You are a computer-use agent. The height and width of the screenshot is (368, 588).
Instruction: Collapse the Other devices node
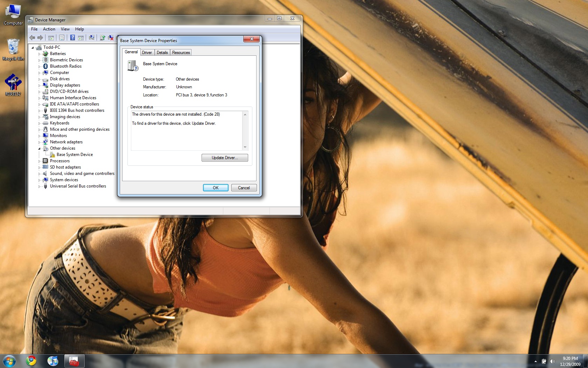[x=39, y=149]
